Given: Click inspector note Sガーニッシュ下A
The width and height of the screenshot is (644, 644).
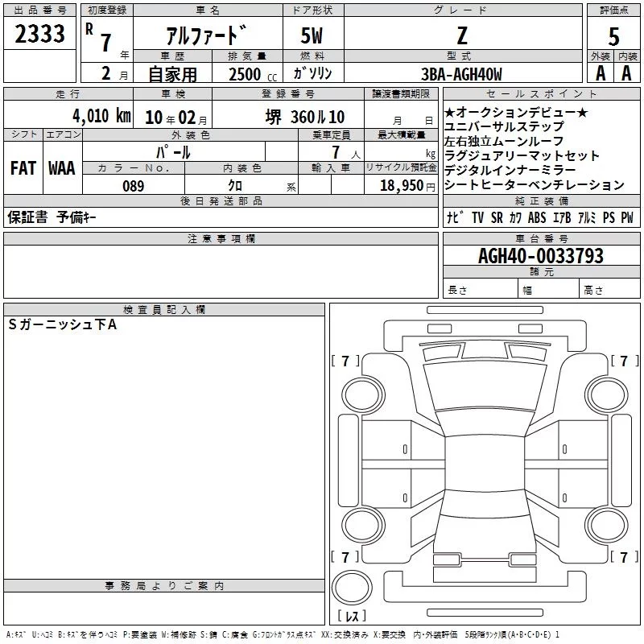Looking at the screenshot, I should click(x=63, y=325).
